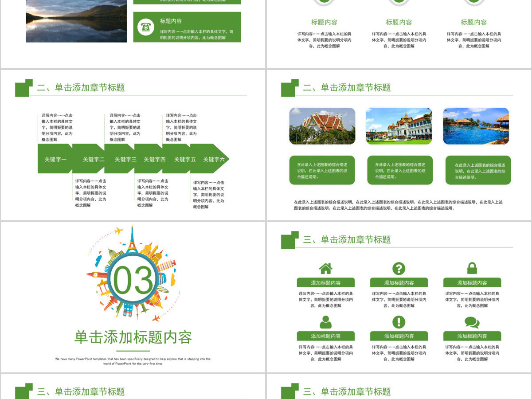Select green description box under the swimming pool photo
532x399 pixels.
coord(478,170)
